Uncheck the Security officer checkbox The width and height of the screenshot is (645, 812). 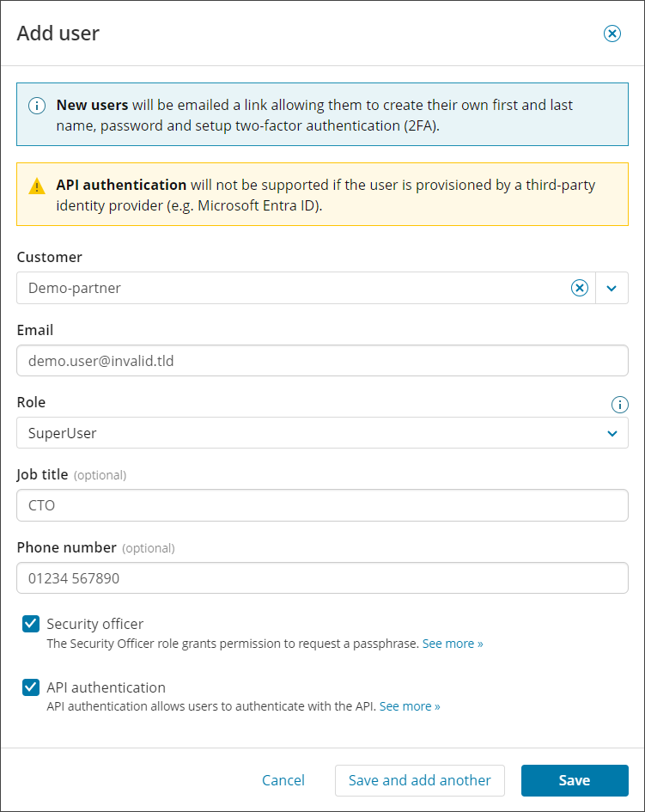pyautogui.click(x=31, y=624)
